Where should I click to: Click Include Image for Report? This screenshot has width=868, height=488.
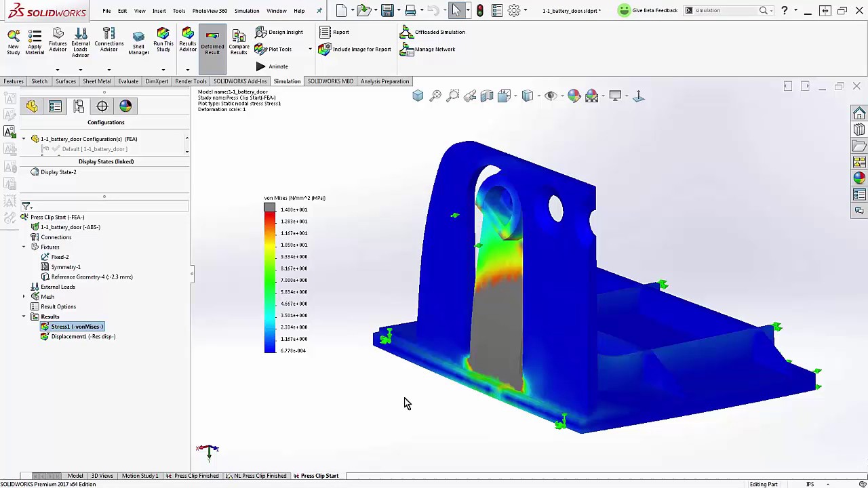355,49
